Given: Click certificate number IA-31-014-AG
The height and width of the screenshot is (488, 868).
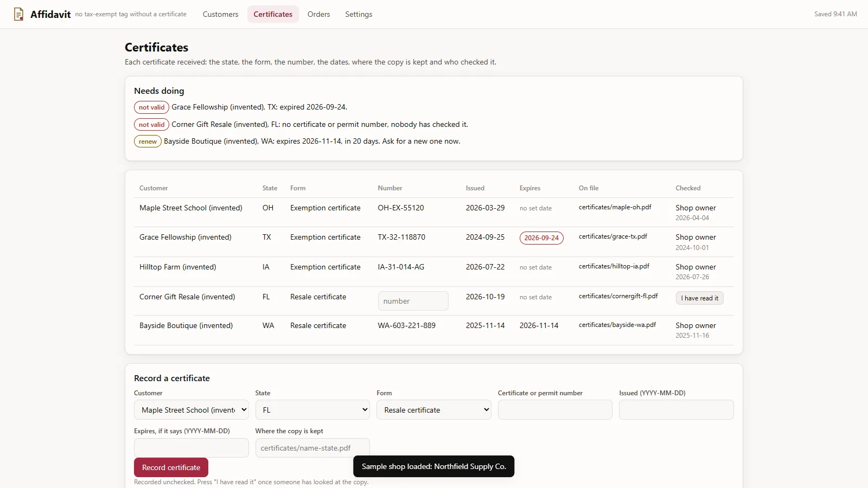Looking at the screenshot, I should coord(401,267).
